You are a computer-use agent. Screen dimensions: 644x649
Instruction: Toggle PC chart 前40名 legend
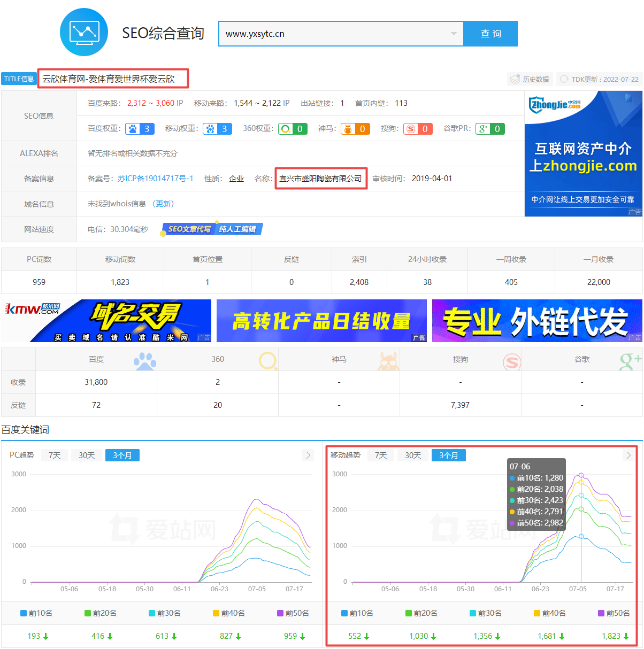click(x=229, y=613)
